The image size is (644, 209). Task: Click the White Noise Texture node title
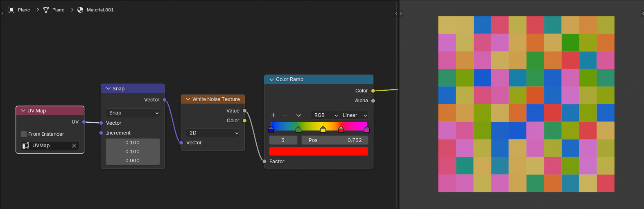[x=216, y=99]
